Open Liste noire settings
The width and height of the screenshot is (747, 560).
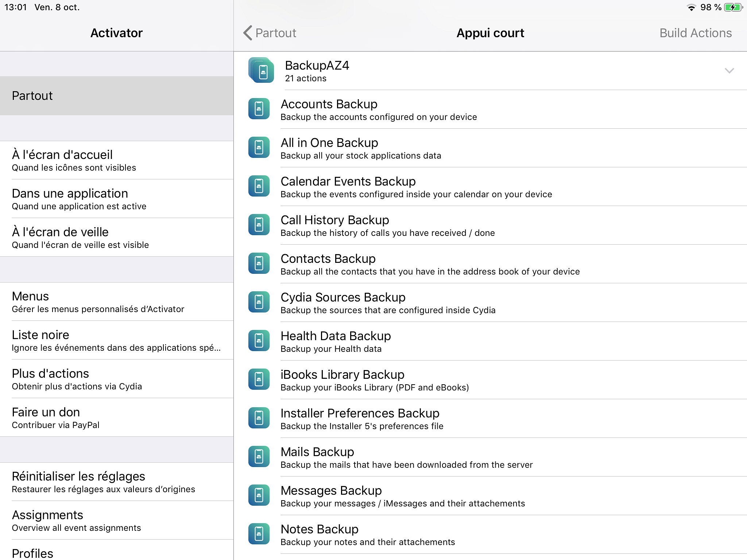tap(117, 340)
